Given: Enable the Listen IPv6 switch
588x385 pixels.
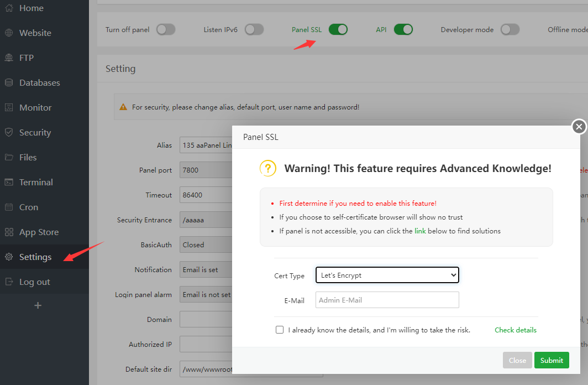Looking at the screenshot, I should pyautogui.click(x=254, y=30).
